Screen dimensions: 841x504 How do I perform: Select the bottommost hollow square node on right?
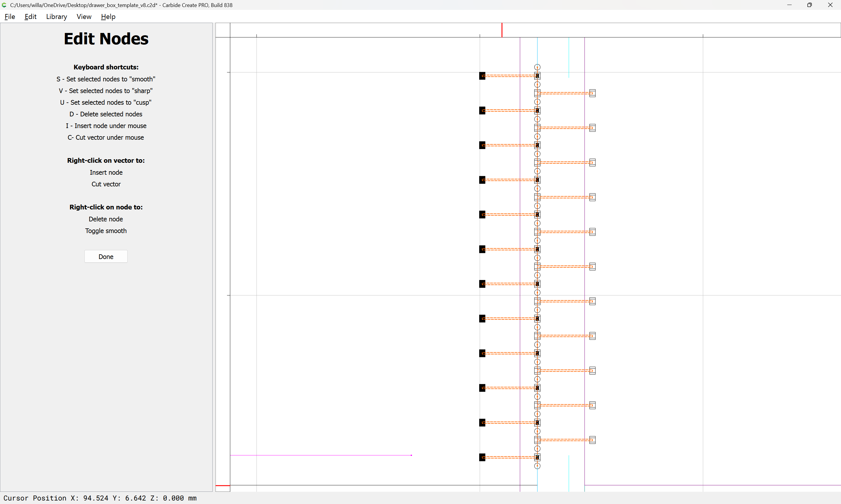592,440
